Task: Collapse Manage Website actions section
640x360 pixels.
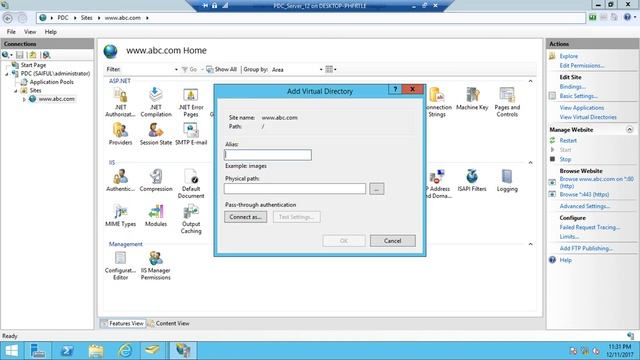Action: click(x=629, y=129)
